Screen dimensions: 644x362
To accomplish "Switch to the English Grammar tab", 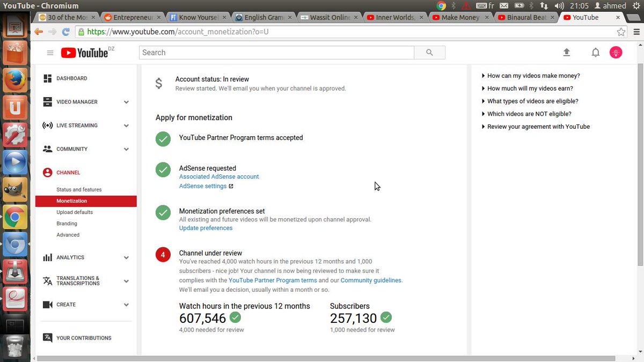I will point(264,17).
